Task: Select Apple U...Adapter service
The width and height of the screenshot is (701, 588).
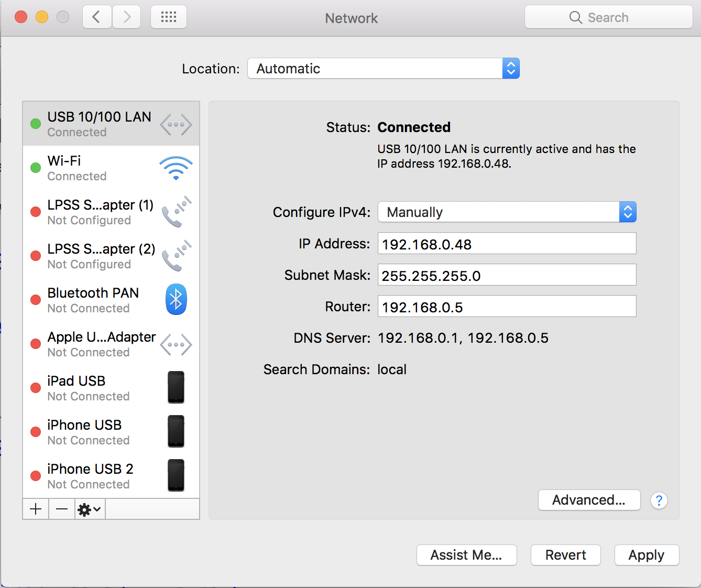Action: [111, 344]
